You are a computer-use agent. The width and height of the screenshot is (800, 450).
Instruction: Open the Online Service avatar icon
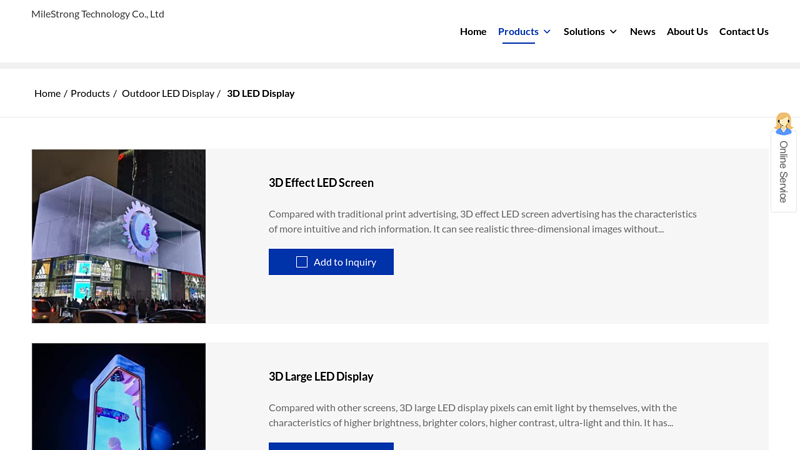[783, 123]
